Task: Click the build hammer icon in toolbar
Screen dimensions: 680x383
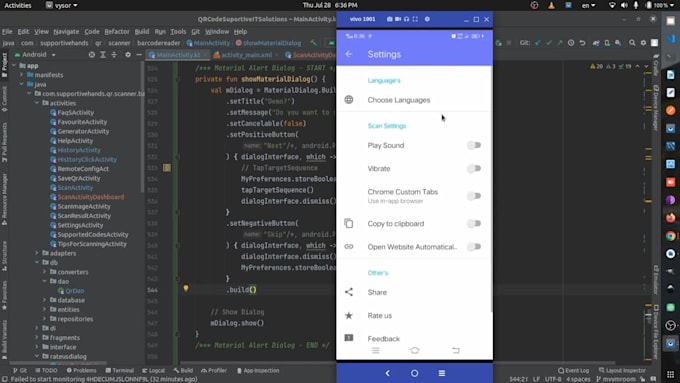Action: point(313,43)
